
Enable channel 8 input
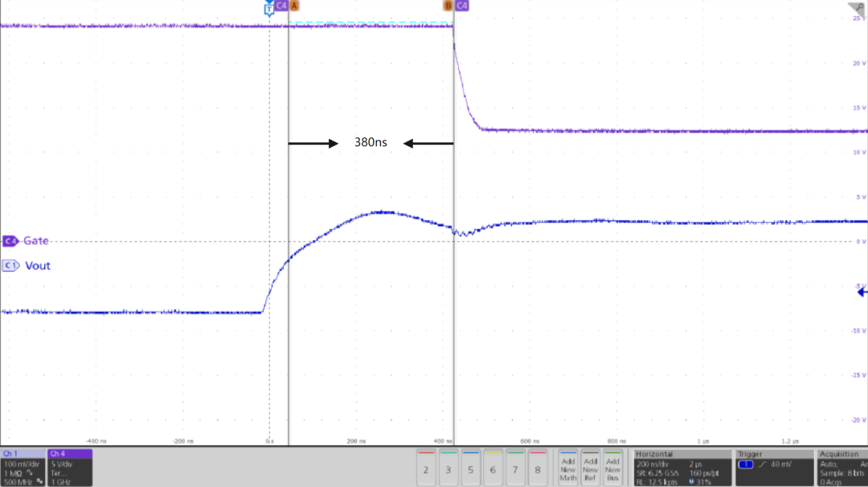pos(538,468)
